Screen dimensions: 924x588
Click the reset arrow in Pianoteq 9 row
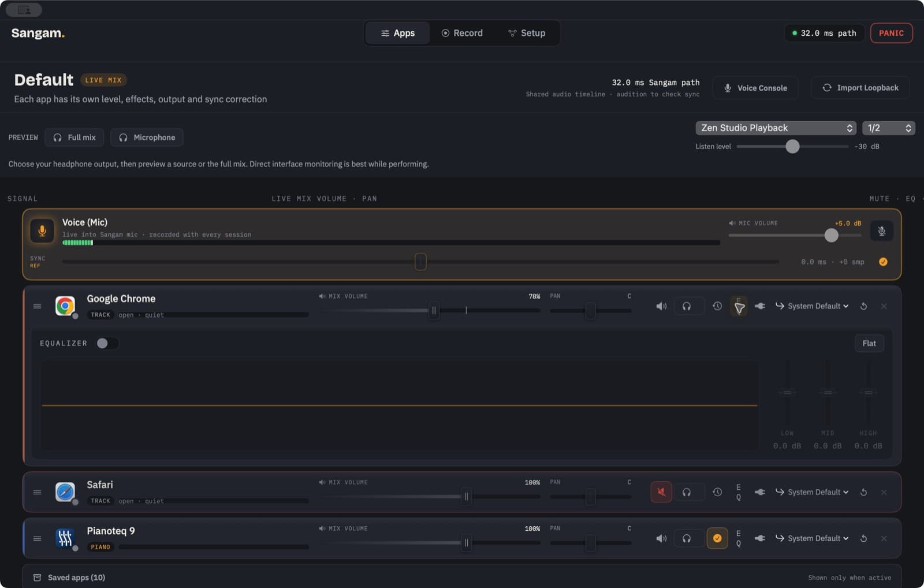coord(863,538)
